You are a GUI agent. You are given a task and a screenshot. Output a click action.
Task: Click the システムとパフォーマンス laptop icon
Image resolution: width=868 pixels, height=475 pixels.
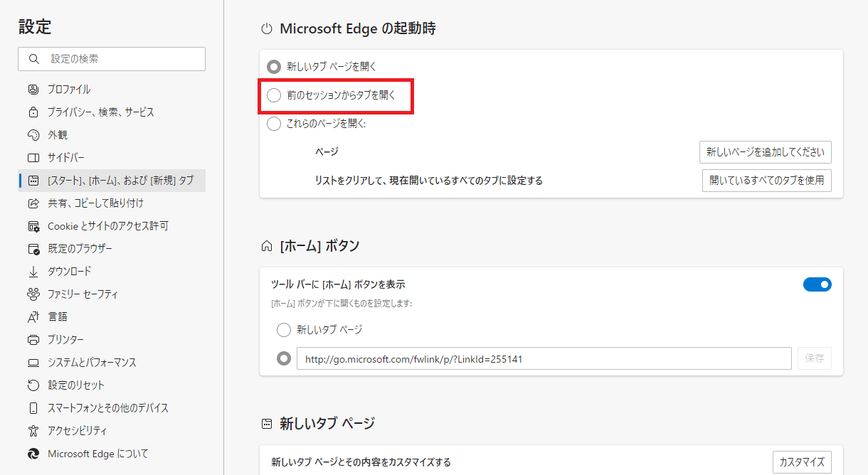(x=33, y=363)
